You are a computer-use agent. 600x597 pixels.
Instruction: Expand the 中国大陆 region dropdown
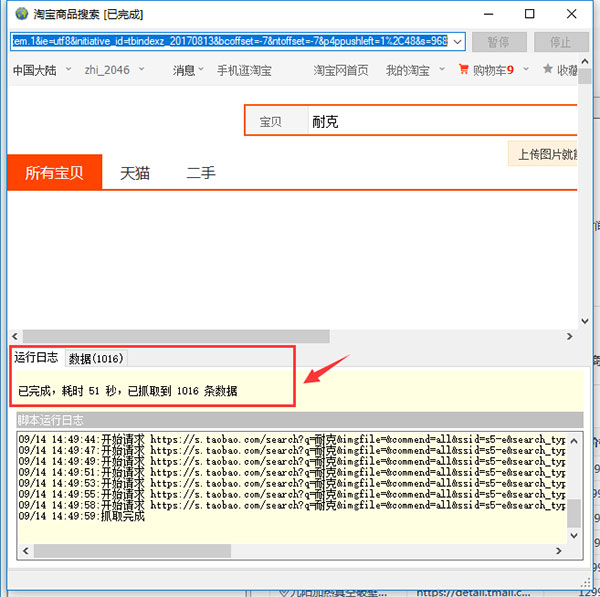68,69
